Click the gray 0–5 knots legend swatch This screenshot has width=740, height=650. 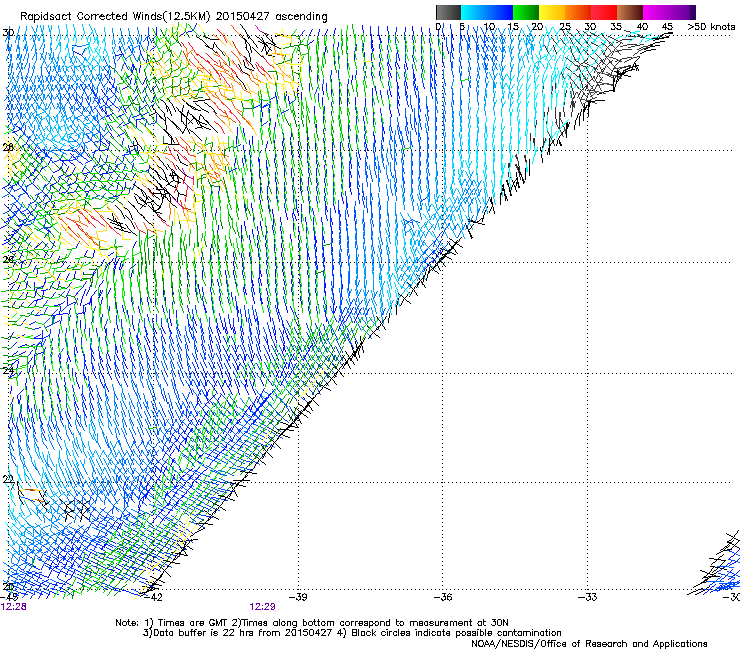pos(448,12)
